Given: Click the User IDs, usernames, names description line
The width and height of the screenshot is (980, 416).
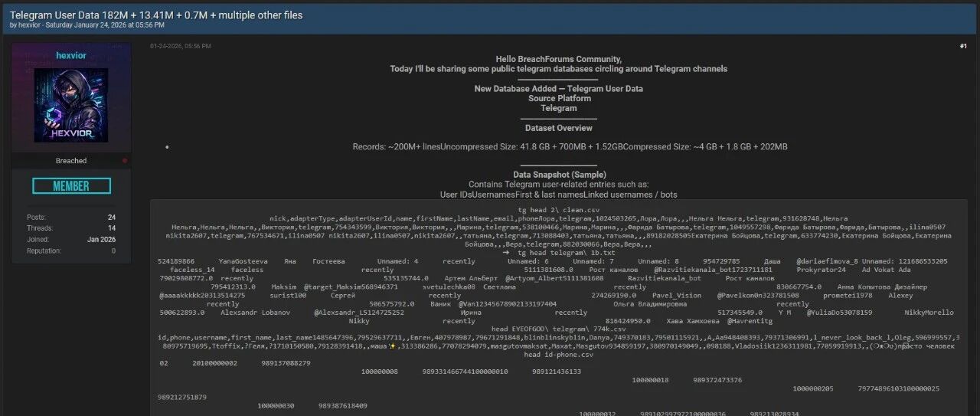Looking at the screenshot, I should (x=559, y=195).
